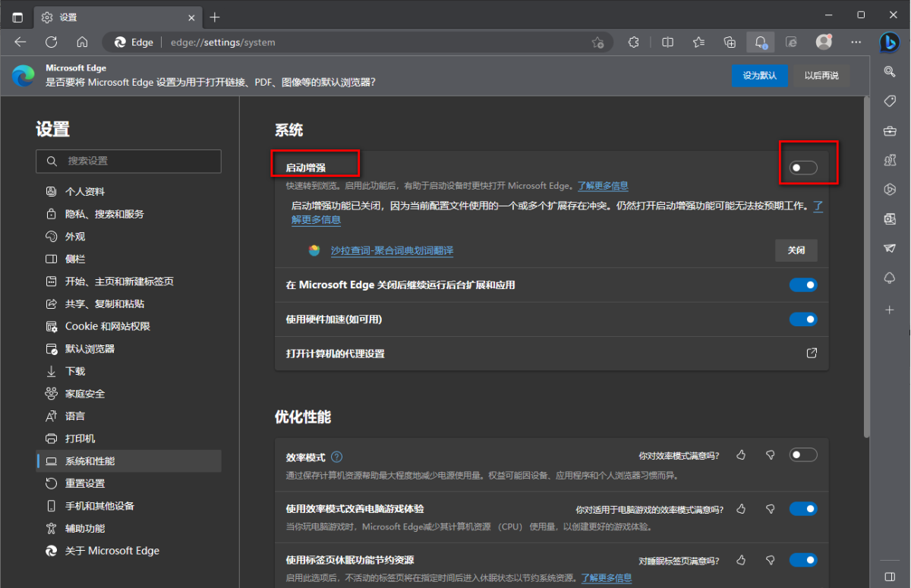Add this page to favorites star icon

click(x=598, y=42)
